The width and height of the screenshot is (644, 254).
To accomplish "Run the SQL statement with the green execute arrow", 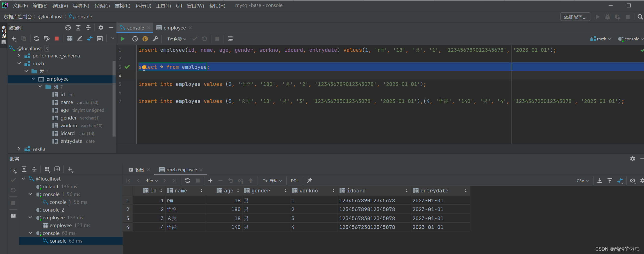I will point(123,39).
